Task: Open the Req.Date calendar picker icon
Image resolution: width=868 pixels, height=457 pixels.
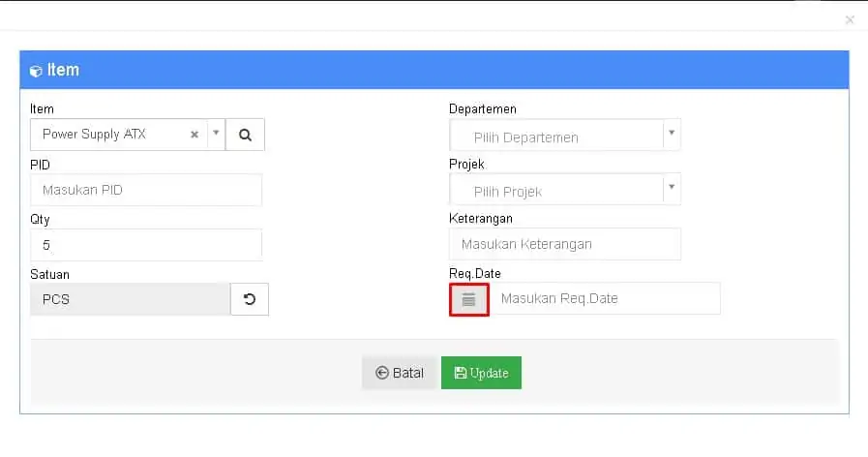Action: click(x=469, y=300)
